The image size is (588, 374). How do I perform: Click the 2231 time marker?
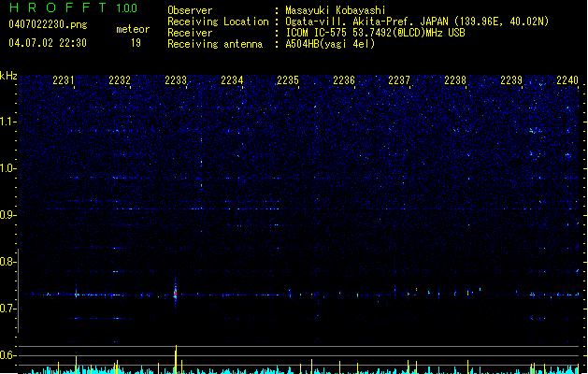64,80
